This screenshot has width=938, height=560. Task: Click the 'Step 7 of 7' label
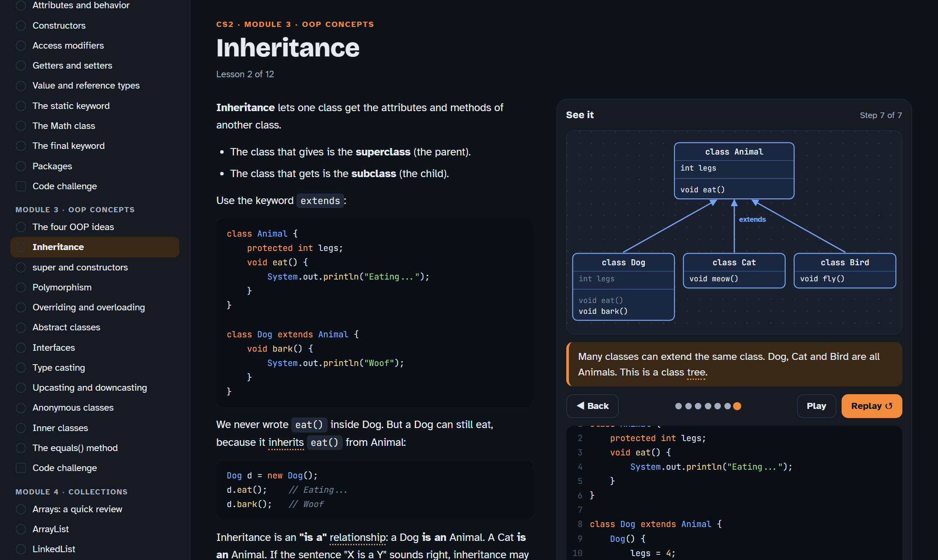point(881,115)
